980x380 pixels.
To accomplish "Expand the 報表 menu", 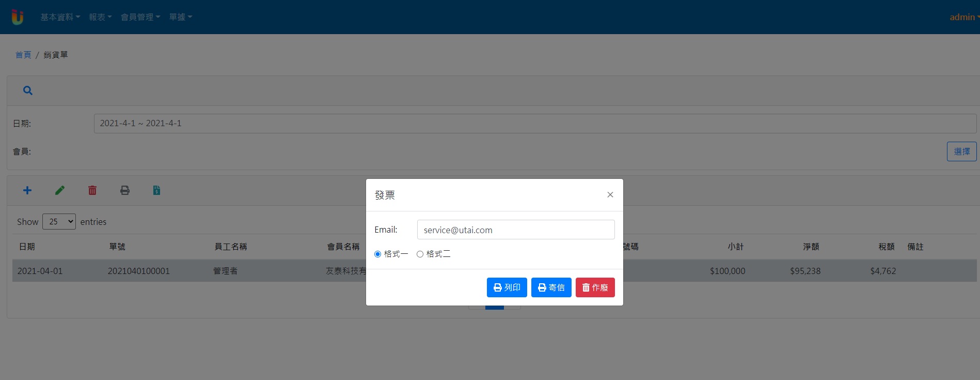I will 100,17.
